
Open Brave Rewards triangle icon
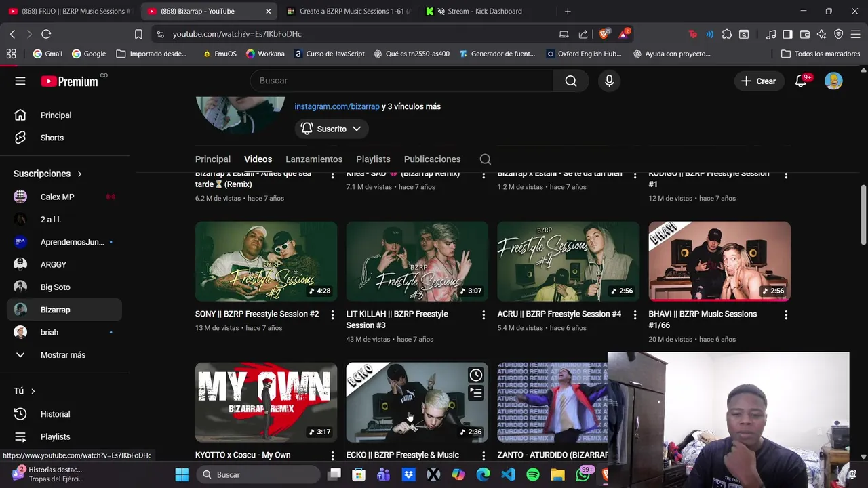click(x=624, y=34)
